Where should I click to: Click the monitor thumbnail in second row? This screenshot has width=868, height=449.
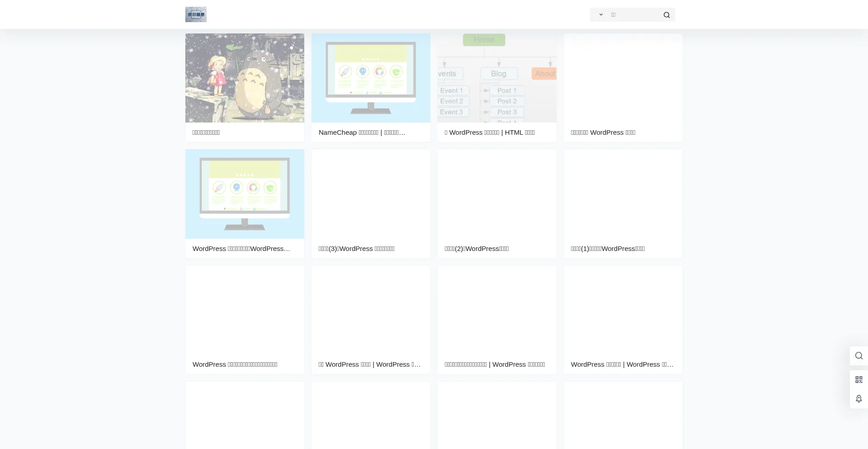click(x=245, y=194)
